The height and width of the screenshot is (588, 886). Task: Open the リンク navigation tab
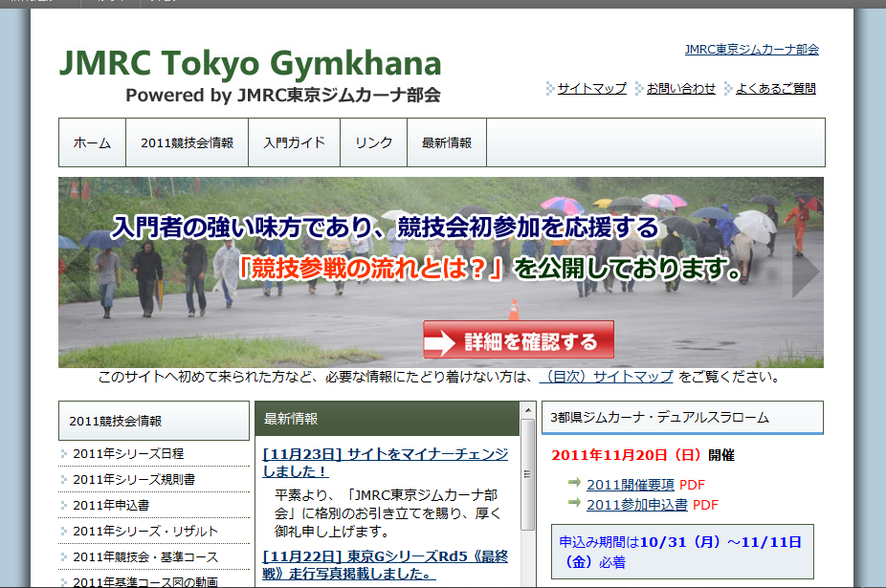click(x=373, y=142)
